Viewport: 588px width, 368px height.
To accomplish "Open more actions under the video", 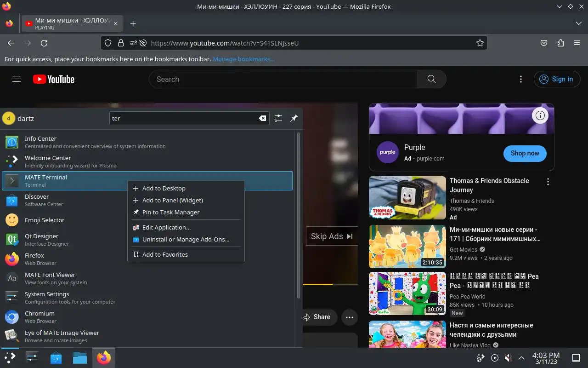I will [x=350, y=317].
